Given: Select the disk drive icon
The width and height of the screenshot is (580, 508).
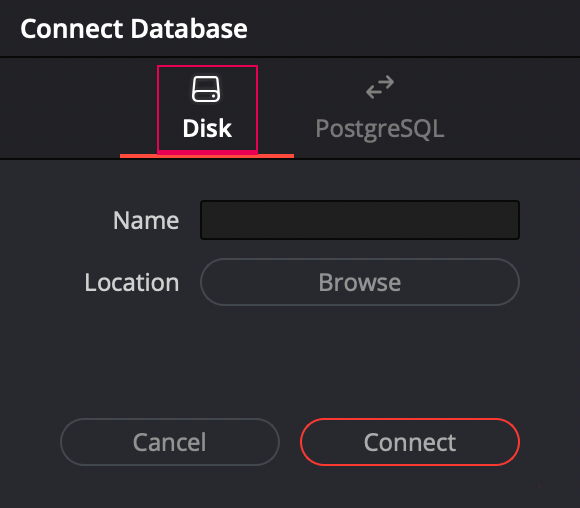Looking at the screenshot, I should (206, 89).
